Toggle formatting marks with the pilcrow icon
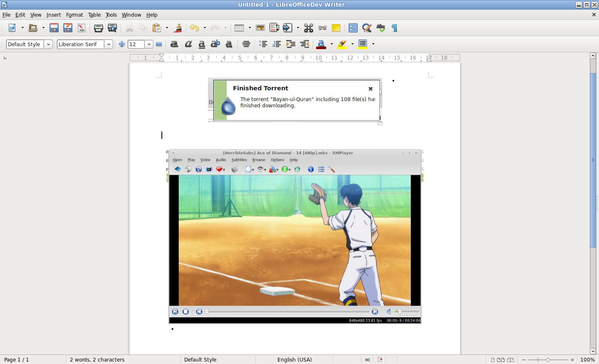The image size is (599, 364). click(394, 28)
